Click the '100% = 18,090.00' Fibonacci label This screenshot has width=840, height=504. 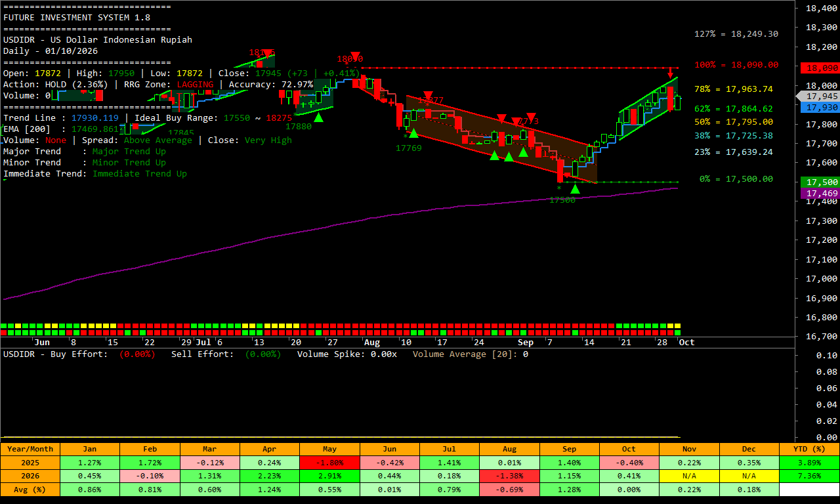tap(736, 65)
